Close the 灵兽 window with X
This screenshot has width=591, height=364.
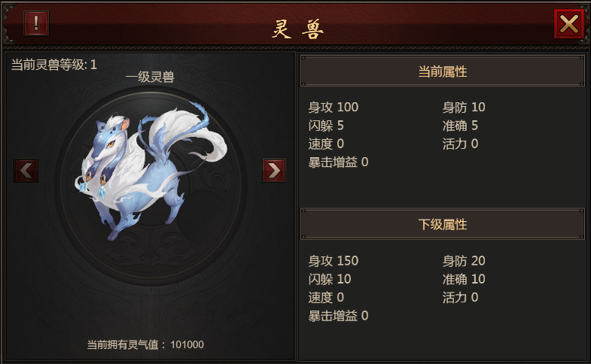568,24
